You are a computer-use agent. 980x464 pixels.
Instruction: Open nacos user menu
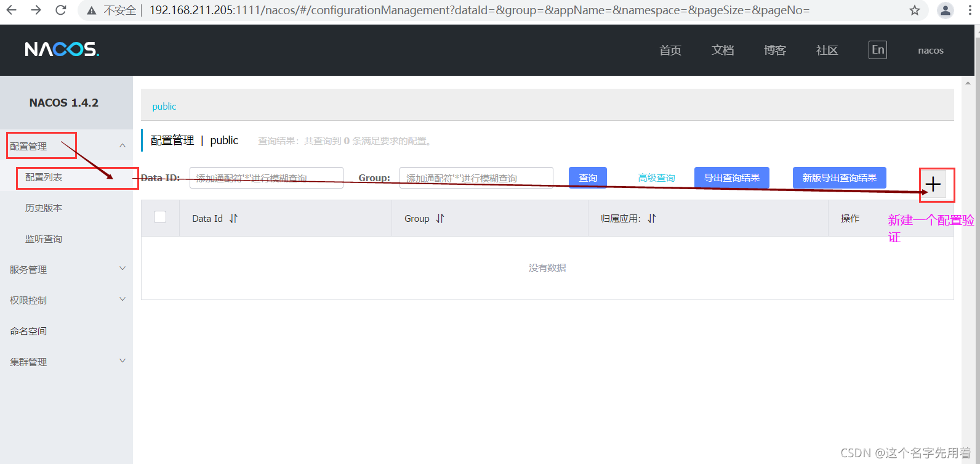click(931, 51)
